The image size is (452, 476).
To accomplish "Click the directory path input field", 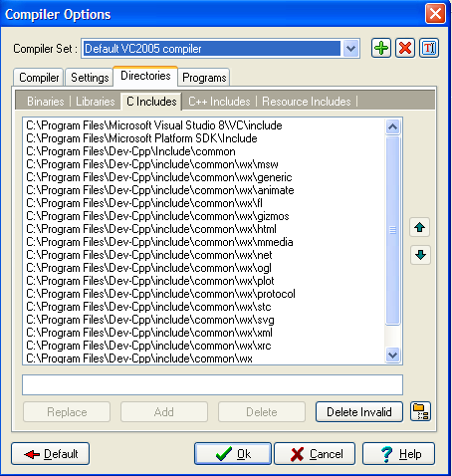I will [212, 385].
